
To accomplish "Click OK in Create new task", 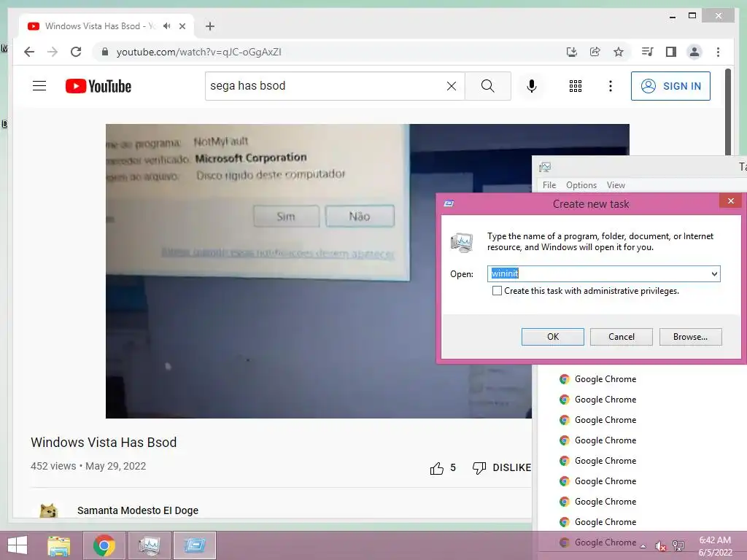I will [x=553, y=337].
